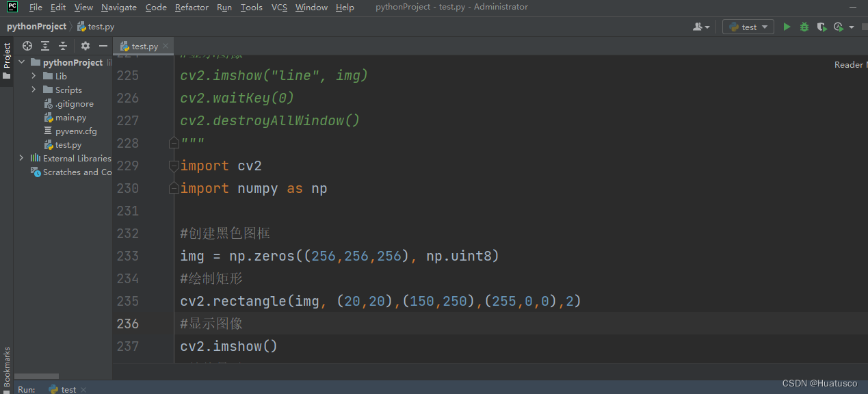The width and height of the screenshot is (868, 394).
Task: Switch to the test.py editor tab
Action: tap(142, 46)
